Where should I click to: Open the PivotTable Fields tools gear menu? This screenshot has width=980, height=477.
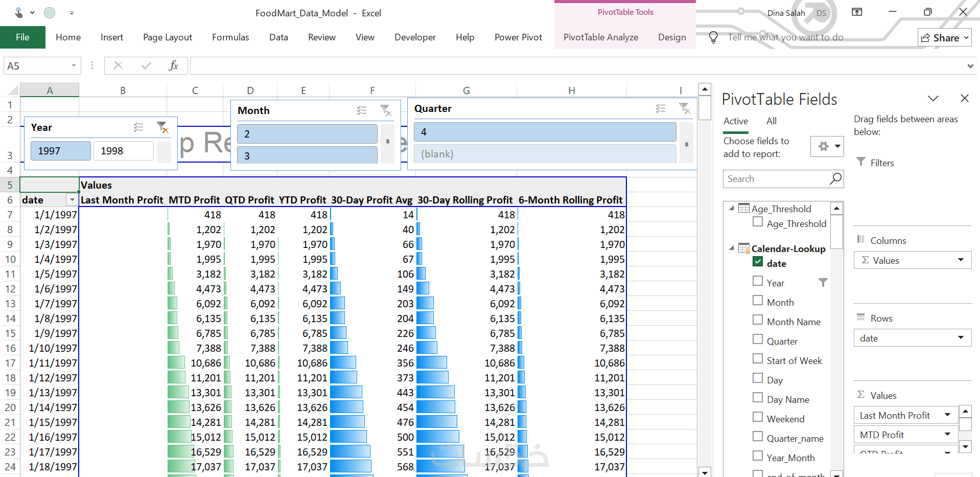(x=827, y=147)
